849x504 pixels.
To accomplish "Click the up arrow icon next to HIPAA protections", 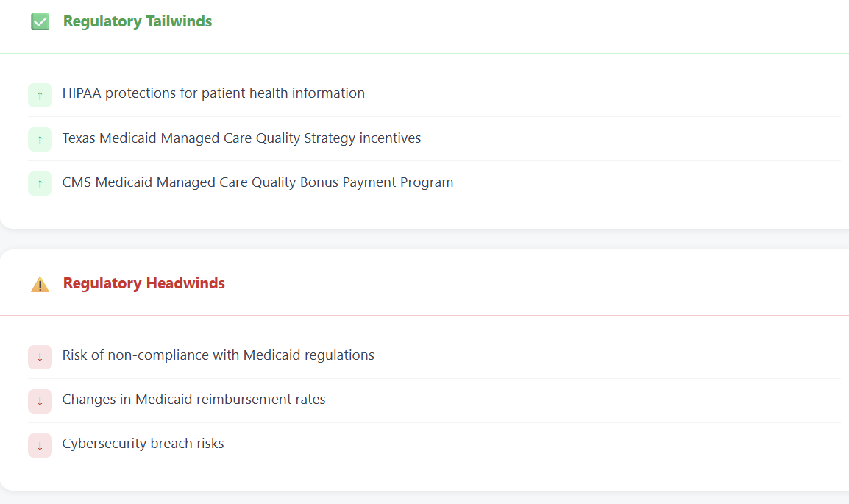I will tap(40, 95).
